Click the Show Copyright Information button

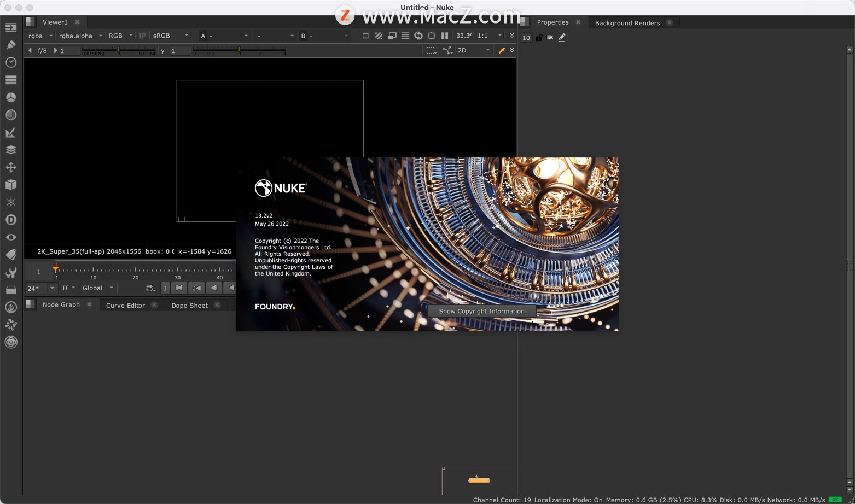[481, 311]
